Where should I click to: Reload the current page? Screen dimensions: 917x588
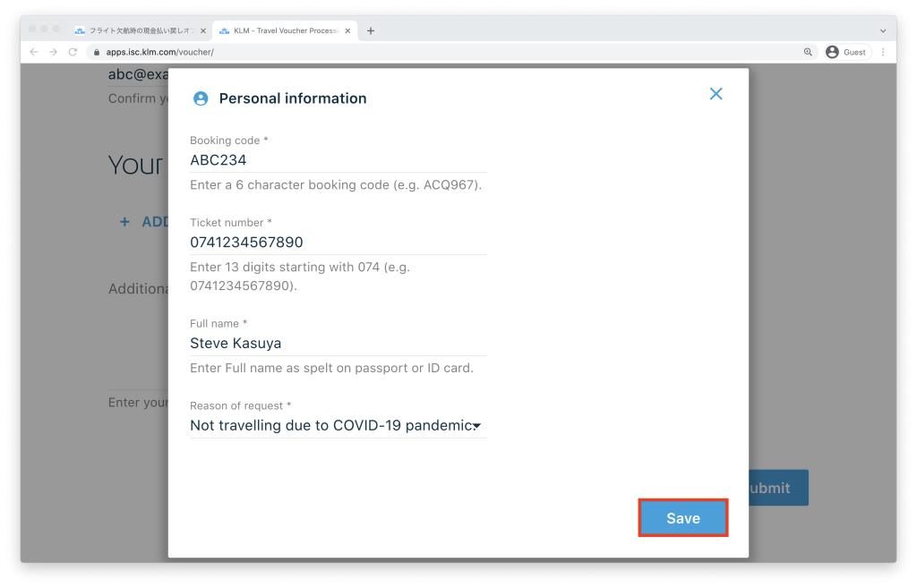[x=73, y=52]
